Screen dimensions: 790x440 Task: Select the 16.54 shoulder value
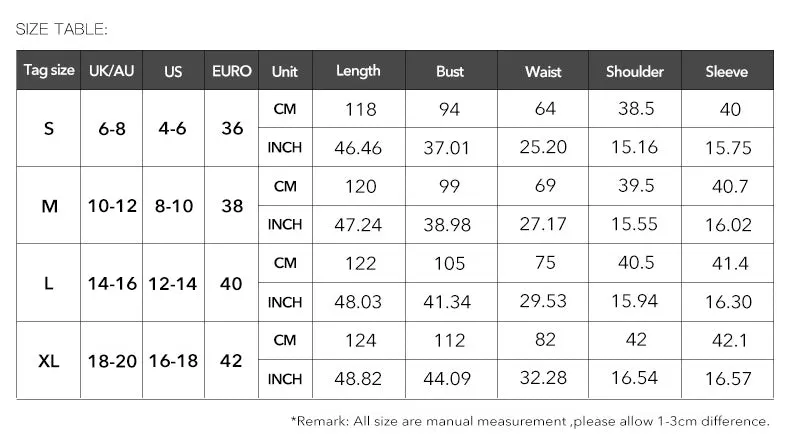(x=635, y=378)
